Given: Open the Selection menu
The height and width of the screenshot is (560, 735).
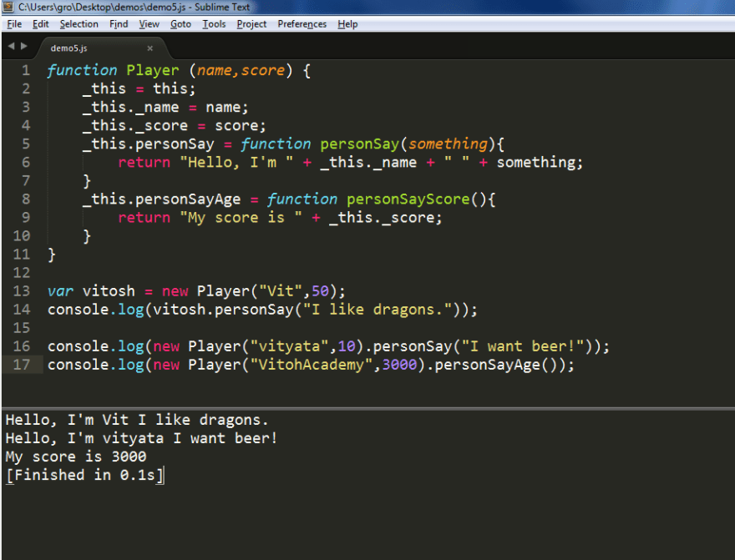Looking at the screenshot, I should [79, 24].
